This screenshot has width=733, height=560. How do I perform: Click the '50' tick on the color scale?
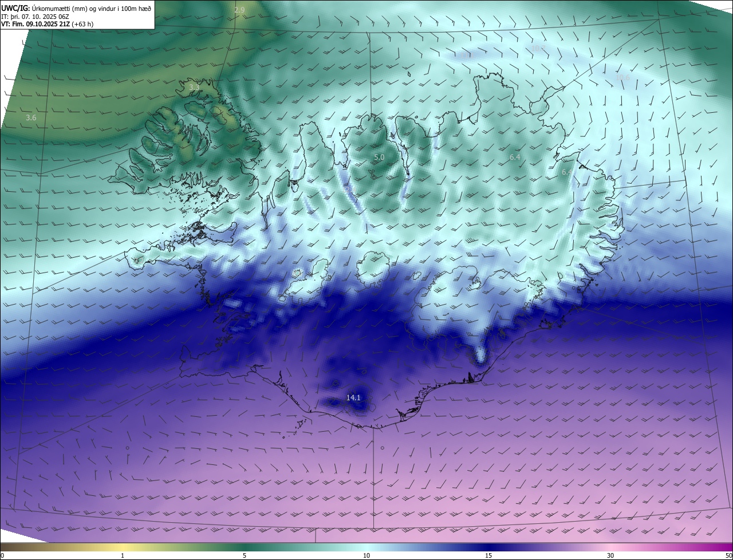(728, 555)
